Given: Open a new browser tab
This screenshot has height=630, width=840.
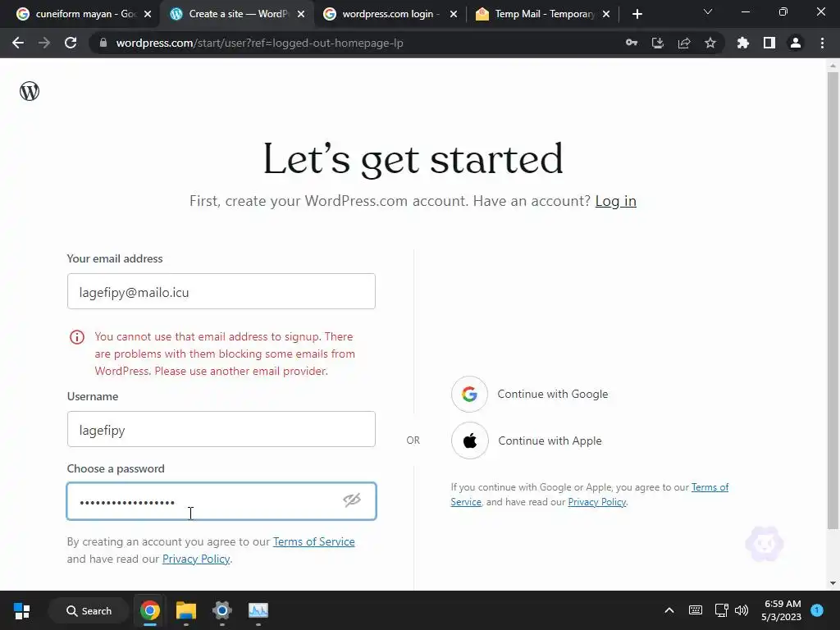Looking at the screenshot, I should coord(637,15).
